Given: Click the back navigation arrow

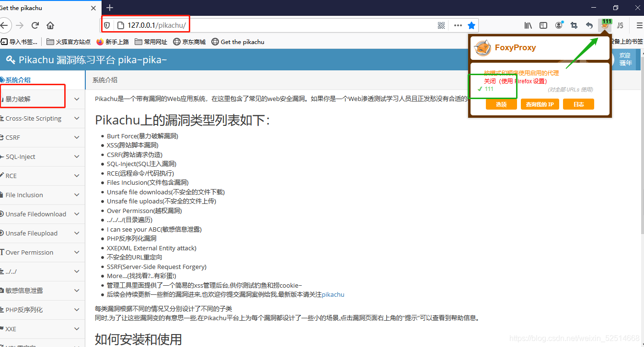Looking at the screenshot, I should coord(4,25).
